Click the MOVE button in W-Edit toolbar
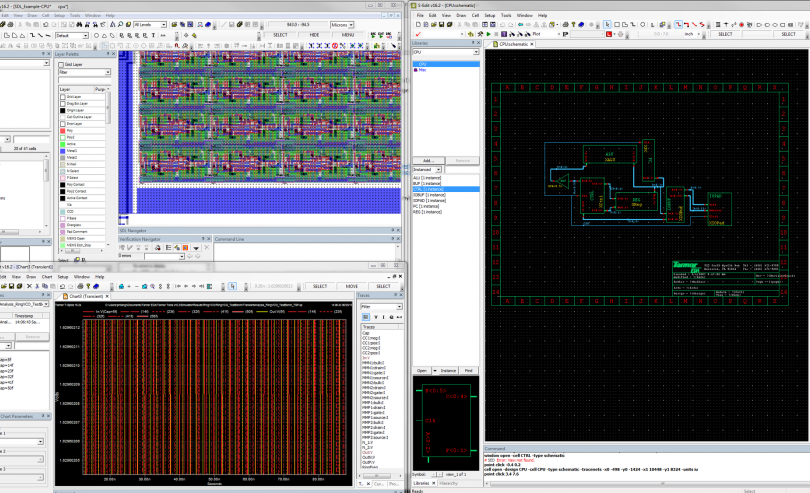The image size is (810, 493). pos(352,286)
